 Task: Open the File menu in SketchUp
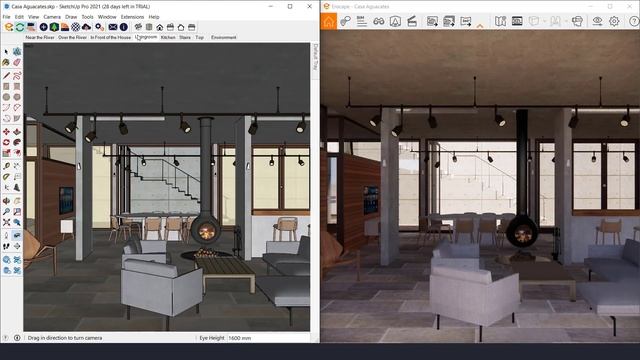click(6, 17)
